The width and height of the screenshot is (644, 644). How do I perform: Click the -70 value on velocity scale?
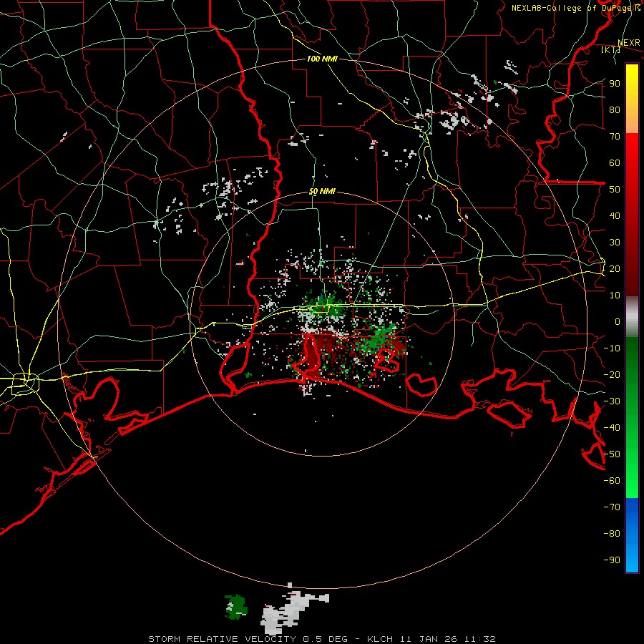click(x=612, y=507)
